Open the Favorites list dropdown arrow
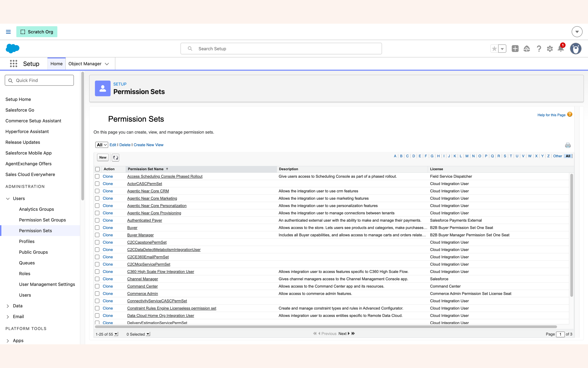The width and height of the screenshot is (588, 368). point(502,49)
